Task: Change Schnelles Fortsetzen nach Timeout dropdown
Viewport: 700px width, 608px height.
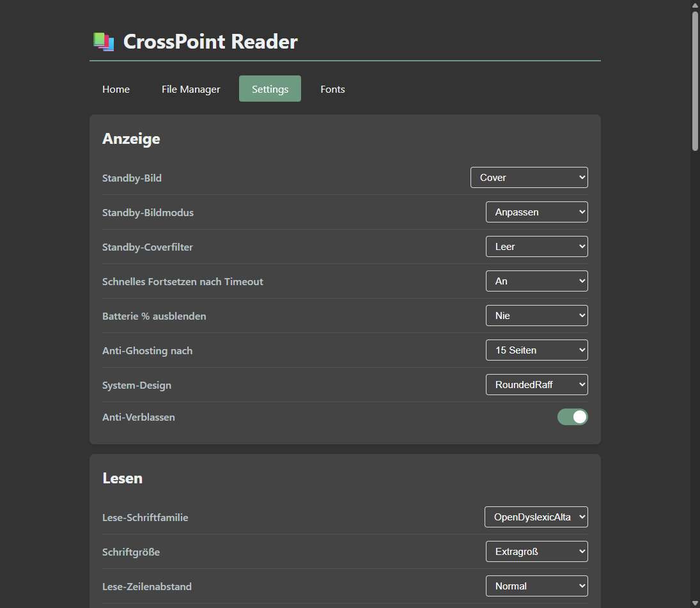Action: coord(536,281)
